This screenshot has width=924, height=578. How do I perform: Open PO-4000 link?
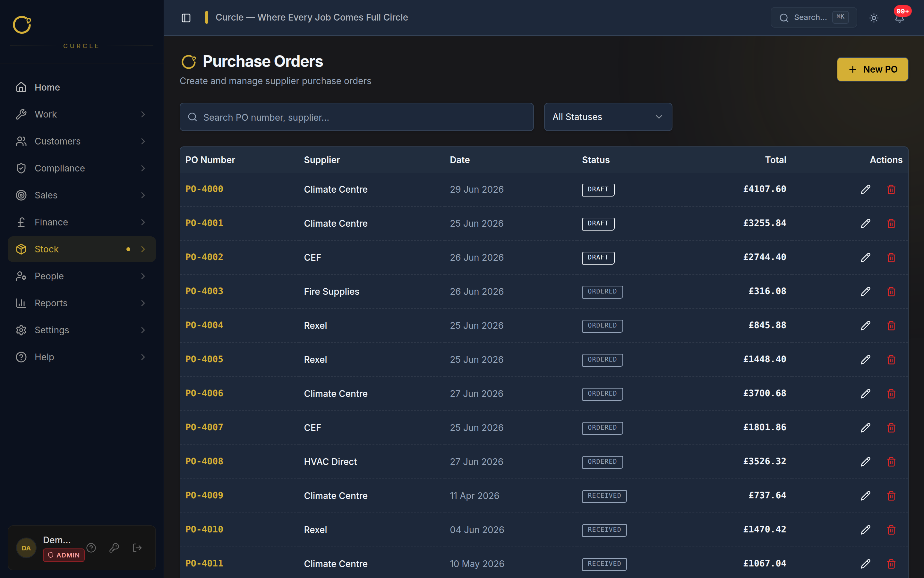coord(204,189)
